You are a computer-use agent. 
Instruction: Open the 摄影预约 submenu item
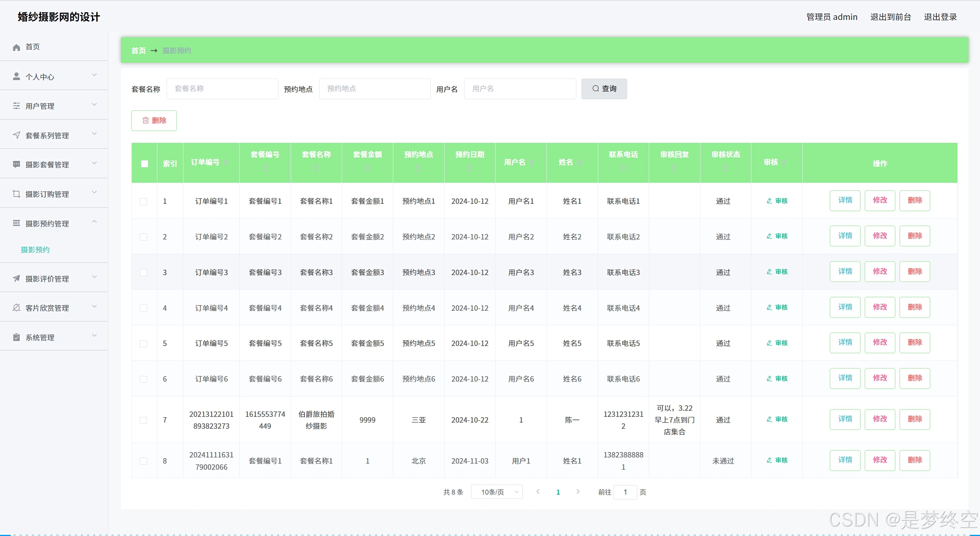(35, 250)
